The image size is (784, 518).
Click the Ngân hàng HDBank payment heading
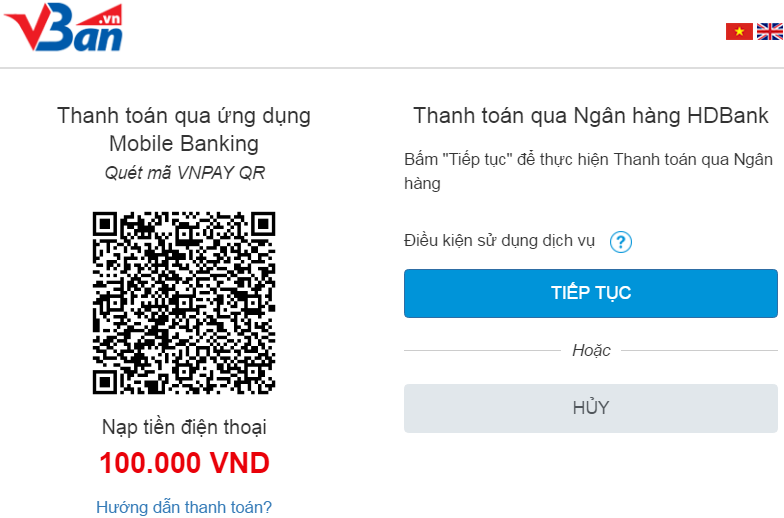point(590,115)
